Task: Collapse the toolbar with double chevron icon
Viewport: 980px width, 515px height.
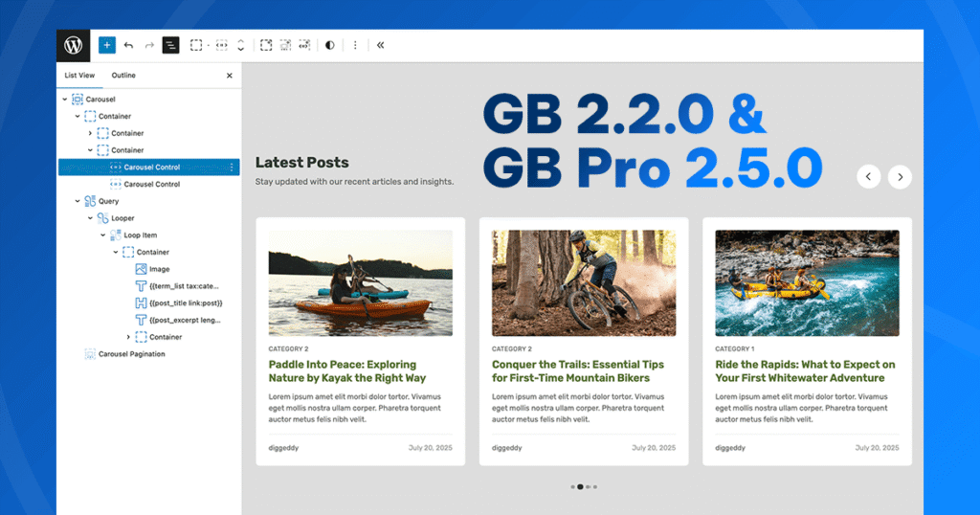Action: 381,45
